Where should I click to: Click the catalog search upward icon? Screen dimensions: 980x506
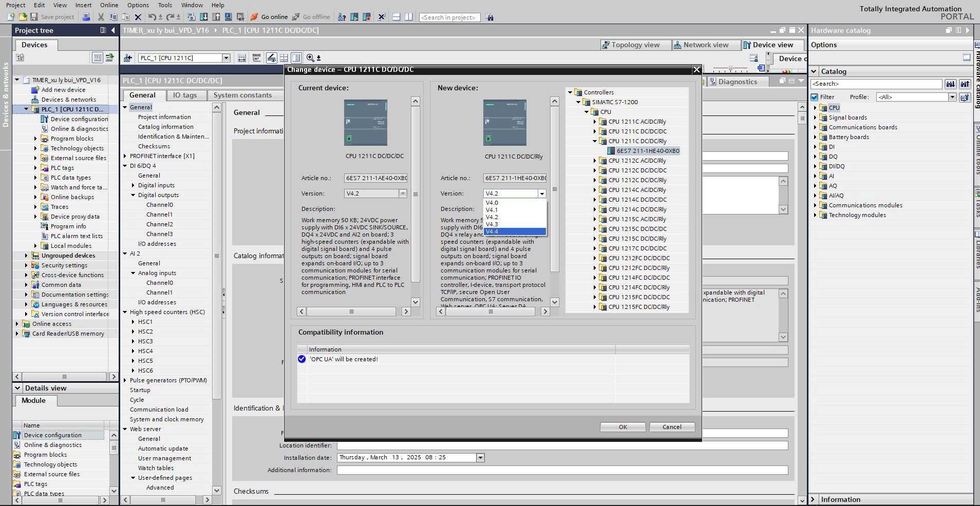(965, 84)
